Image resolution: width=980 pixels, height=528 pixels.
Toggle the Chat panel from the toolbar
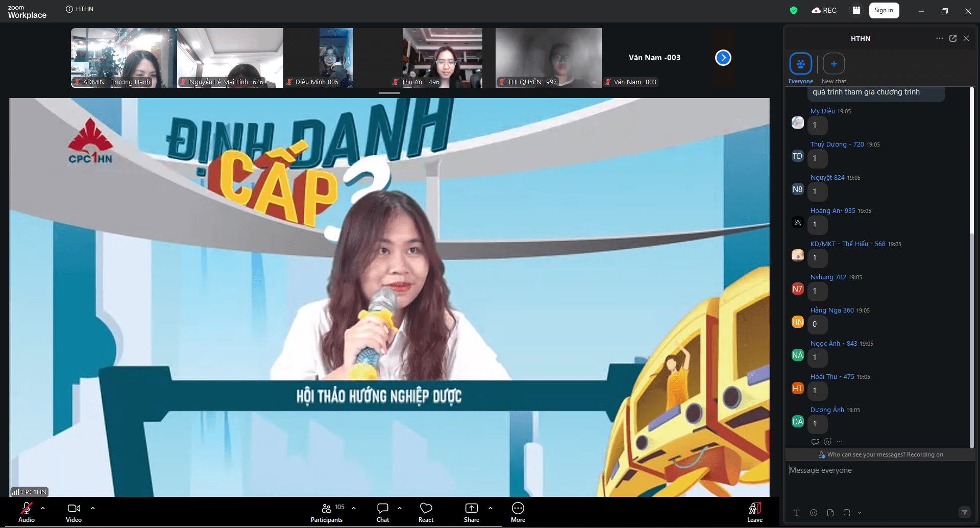(x=383, y=512)
